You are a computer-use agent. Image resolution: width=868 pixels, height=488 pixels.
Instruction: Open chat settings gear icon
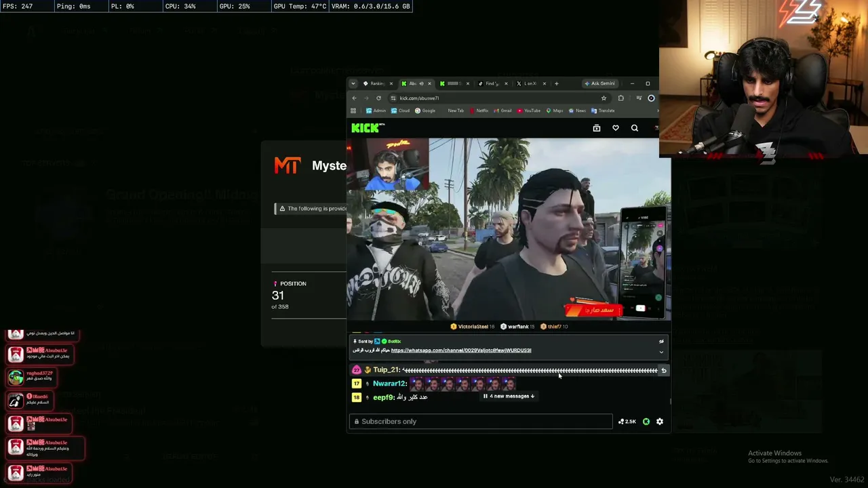(x=660, y=422)
